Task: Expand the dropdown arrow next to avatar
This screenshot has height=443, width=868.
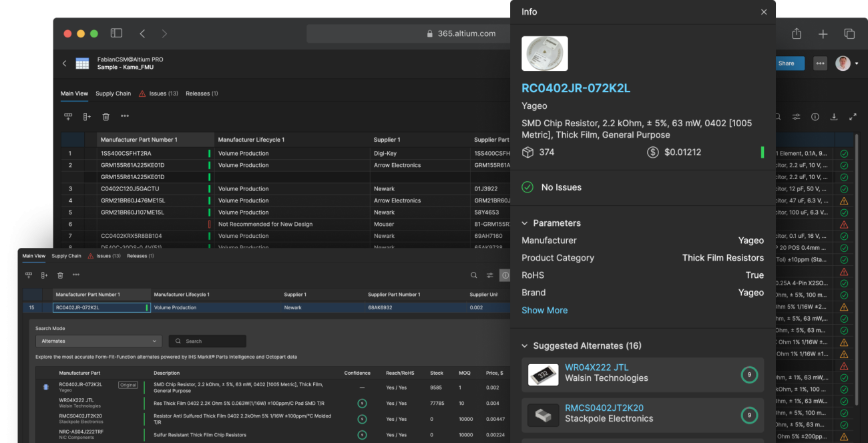Action: coord(857,64)
